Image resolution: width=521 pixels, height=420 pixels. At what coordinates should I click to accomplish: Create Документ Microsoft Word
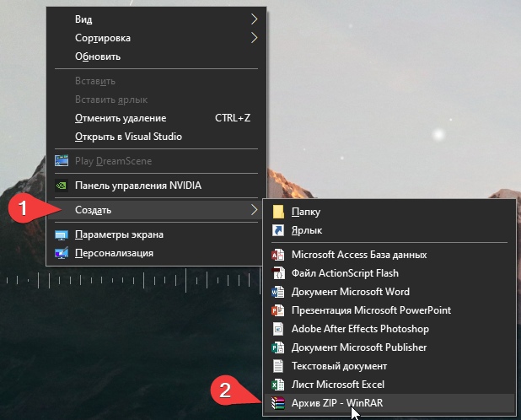(x=389, y=292)
